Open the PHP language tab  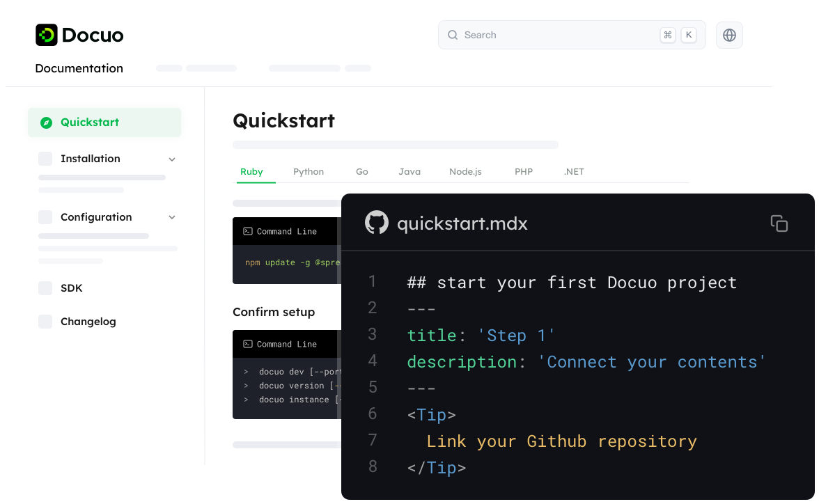point(524,172)
